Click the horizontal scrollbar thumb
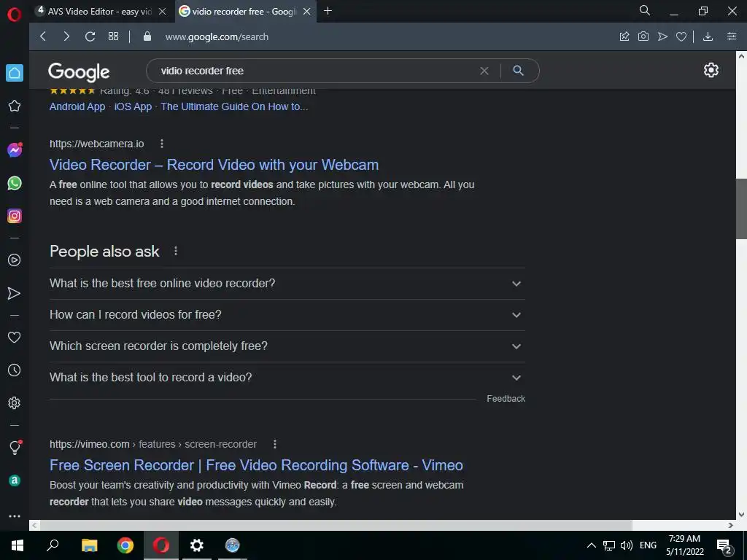This screenshot has width=747, height=560. click(x=336, y=525)
